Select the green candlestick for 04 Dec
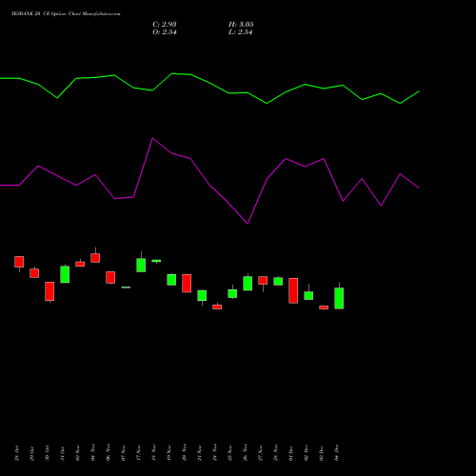The image size is (476, 476). coord(339,298)
